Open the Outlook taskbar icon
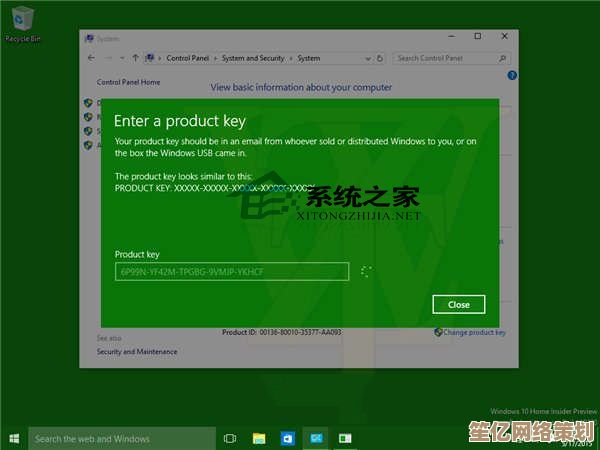The height and width of the screenshot is (450, 600). coord(287,438)
